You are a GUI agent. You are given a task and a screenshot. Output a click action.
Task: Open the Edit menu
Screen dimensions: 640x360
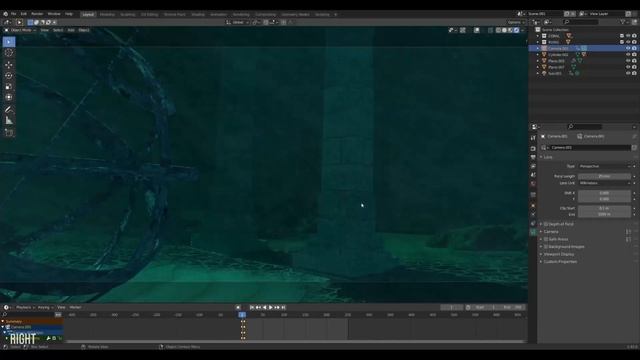[24, 14]
